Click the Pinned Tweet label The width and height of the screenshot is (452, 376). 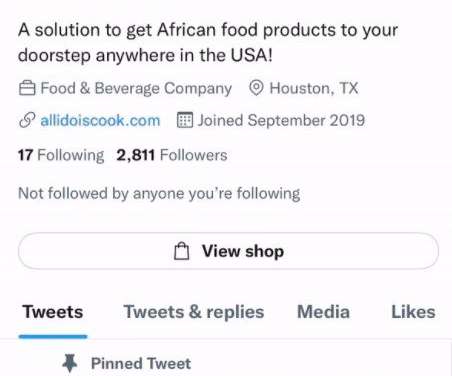coord(141,363)
